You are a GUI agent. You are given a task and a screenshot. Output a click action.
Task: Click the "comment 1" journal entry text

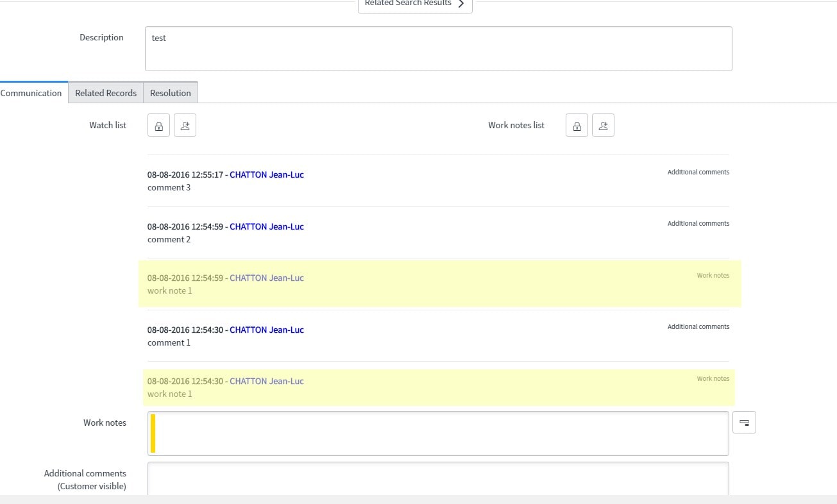coord(169,342)
